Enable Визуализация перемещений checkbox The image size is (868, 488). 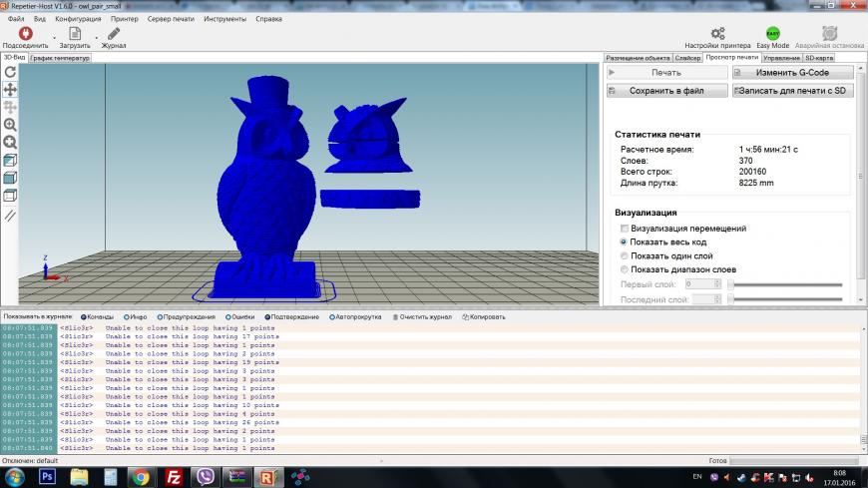(625, 229)
